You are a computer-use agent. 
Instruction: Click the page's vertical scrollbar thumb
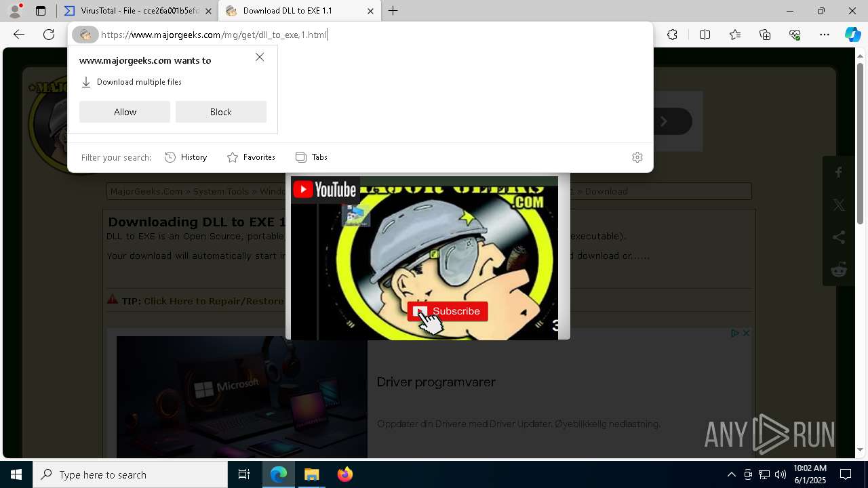coord(861,142)
